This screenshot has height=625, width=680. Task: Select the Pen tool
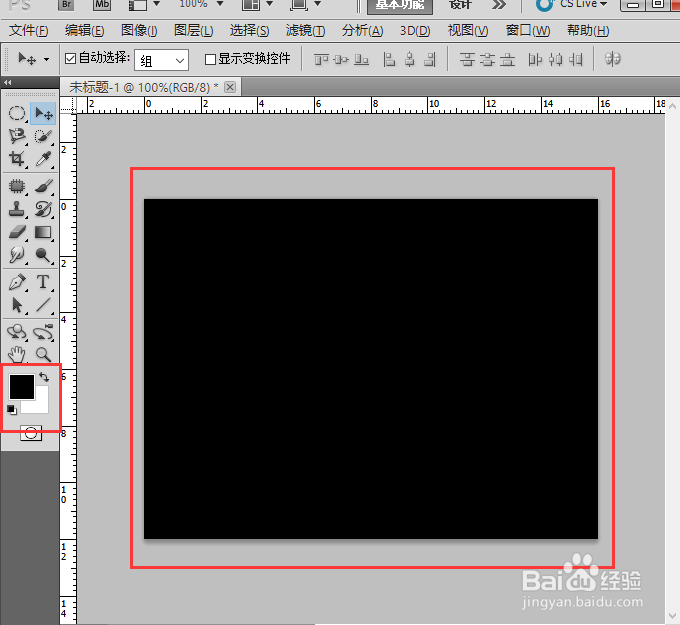coord(17,282)
